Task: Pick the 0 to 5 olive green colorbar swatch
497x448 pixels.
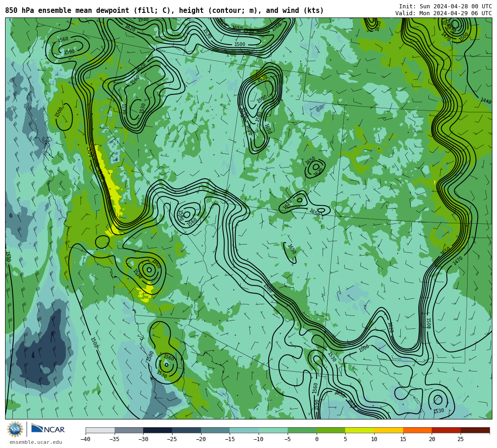Action: pyautogui.click(x=331, y=430)
